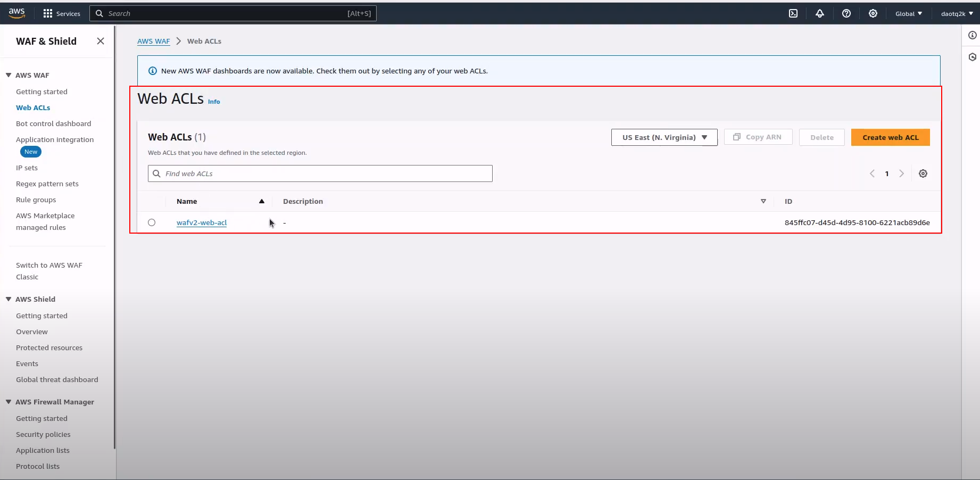
Task: Click page number 1 in pagination
Action: pyautogui.click(x=887, y=173)
